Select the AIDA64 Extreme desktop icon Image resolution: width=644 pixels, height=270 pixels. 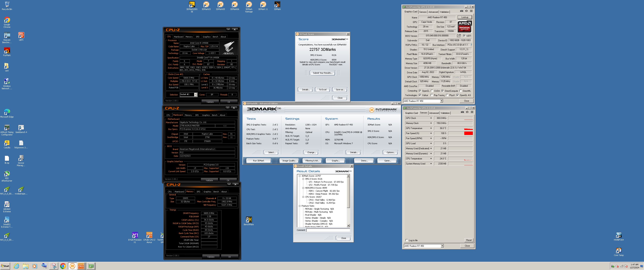click(x=7, y=207)
